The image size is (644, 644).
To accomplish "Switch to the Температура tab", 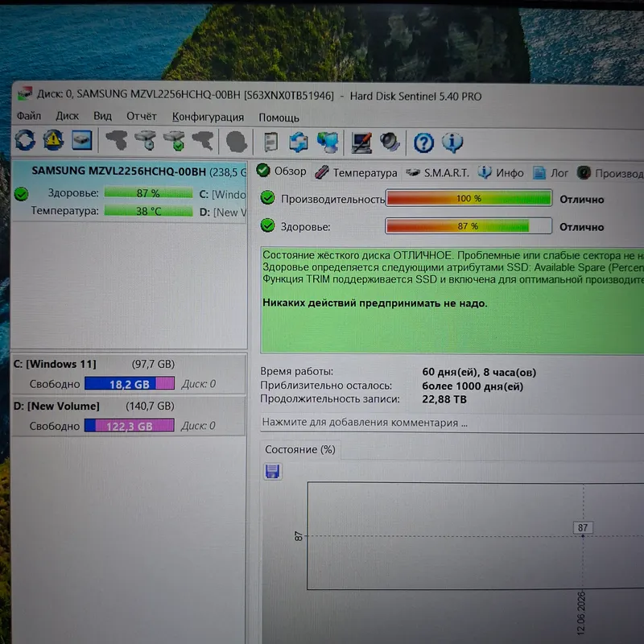I will click(356, 172).
